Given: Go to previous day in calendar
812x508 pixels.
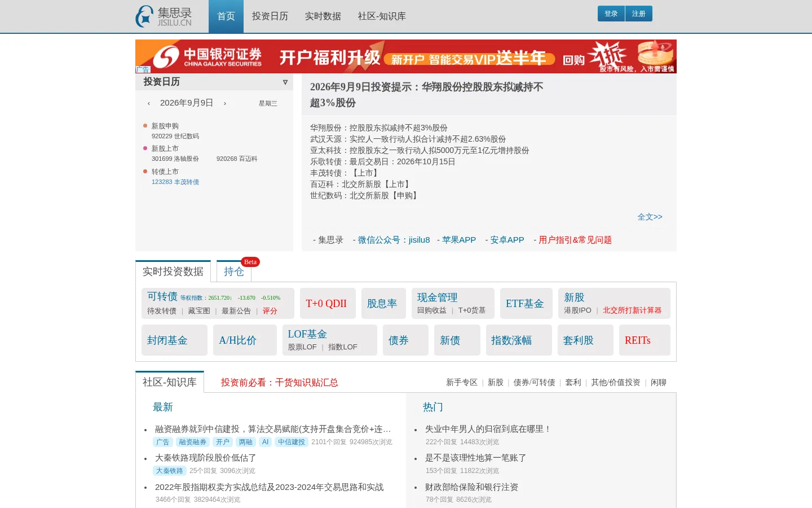Looking at the screenshot, I should [x=149, y=103].
